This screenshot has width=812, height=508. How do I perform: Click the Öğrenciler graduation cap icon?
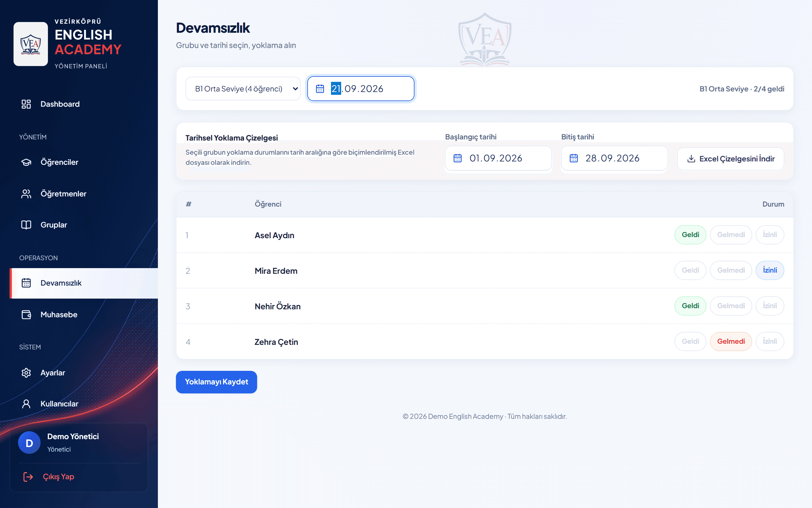(26, 162)
